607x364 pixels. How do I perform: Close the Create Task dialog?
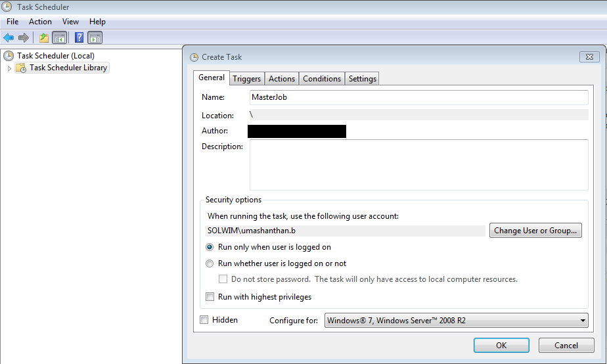[589, 57]
